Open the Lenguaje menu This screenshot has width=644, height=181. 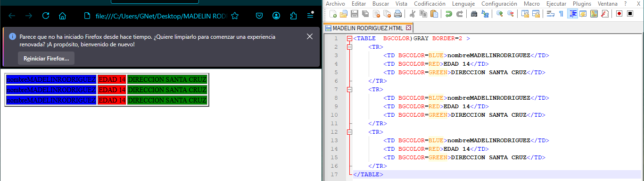tap(463, 3)
